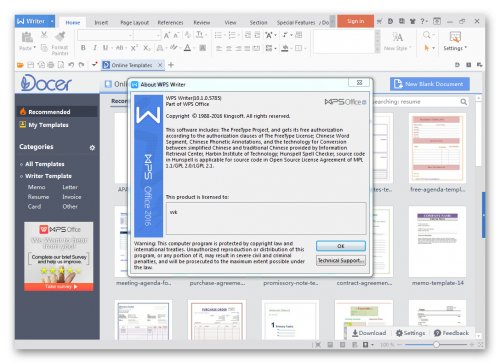Open the Writer application menu
The image size is (500, 364).
pyautogui.click(x=35, y=21)
